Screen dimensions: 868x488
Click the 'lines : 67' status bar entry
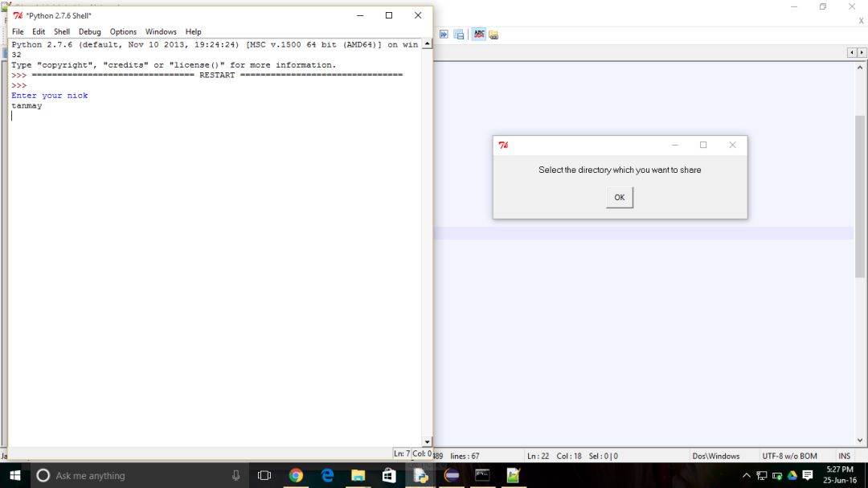point(465,456)
